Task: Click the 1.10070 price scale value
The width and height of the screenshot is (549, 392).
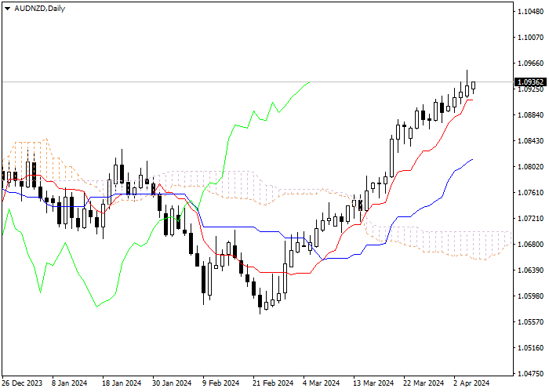Action: (530, 38)
